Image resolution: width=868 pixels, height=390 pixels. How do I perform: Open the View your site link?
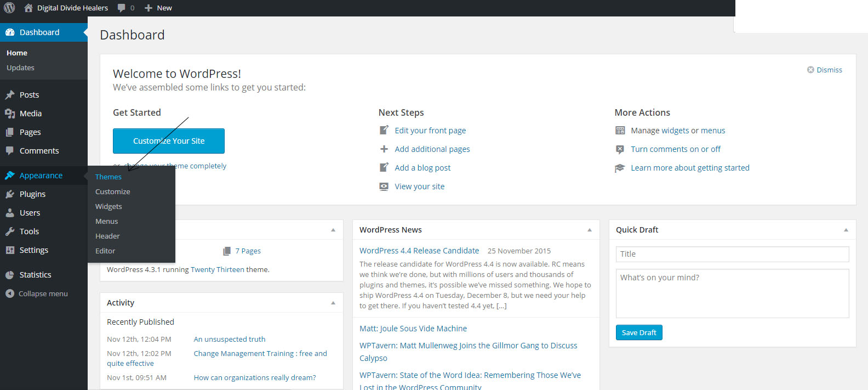[420, 186]
